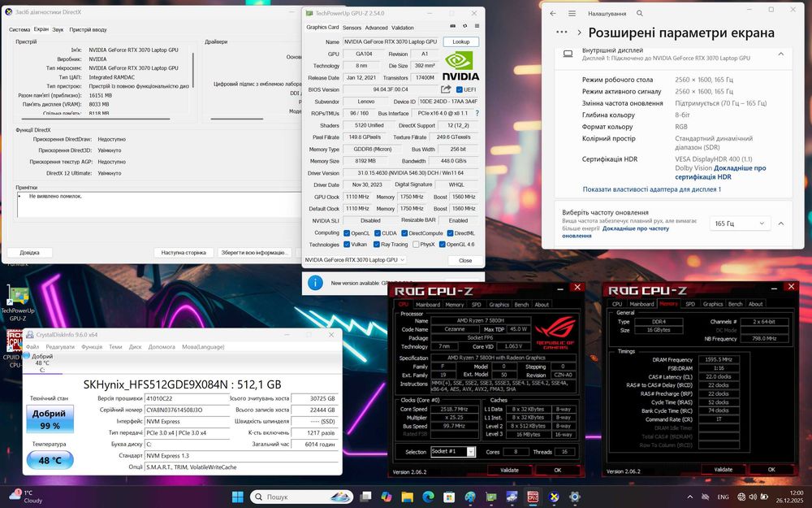The width and height of the screenshot is (812, 508).
Task: Open the SPD tab in right CPU-Z window
Action: (690, 304)
